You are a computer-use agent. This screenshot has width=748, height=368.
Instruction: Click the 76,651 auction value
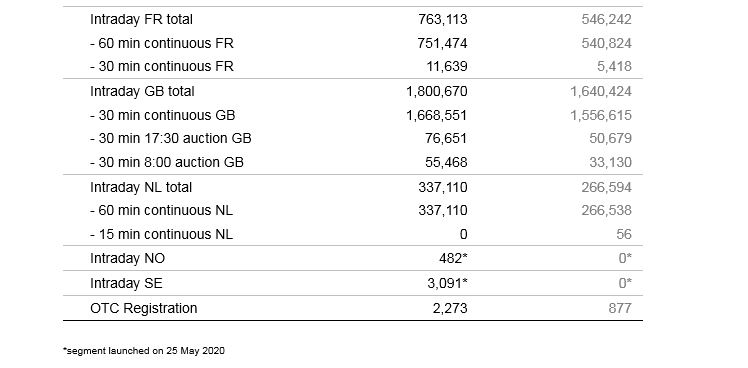coord(446,138)
